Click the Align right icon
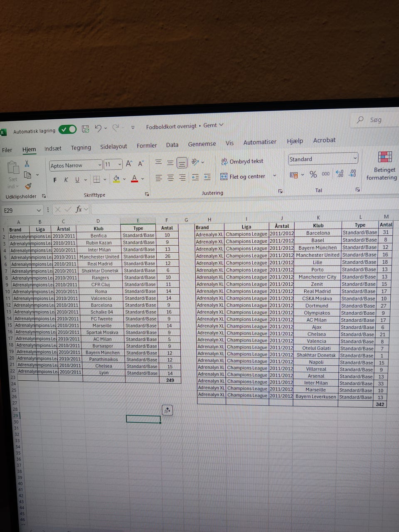Viewport: 399px width, 532px height. (x=182, y=177)
